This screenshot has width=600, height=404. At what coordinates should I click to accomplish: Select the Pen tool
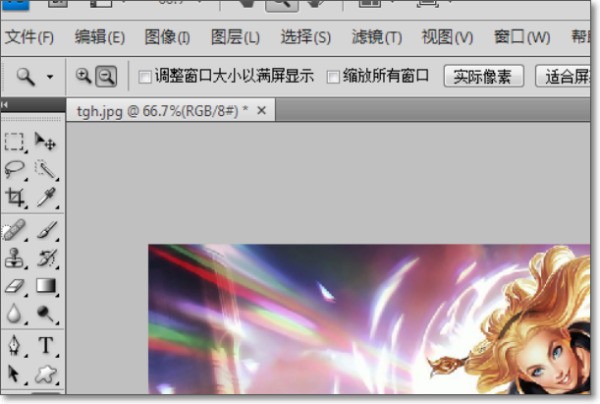point(15,345)
